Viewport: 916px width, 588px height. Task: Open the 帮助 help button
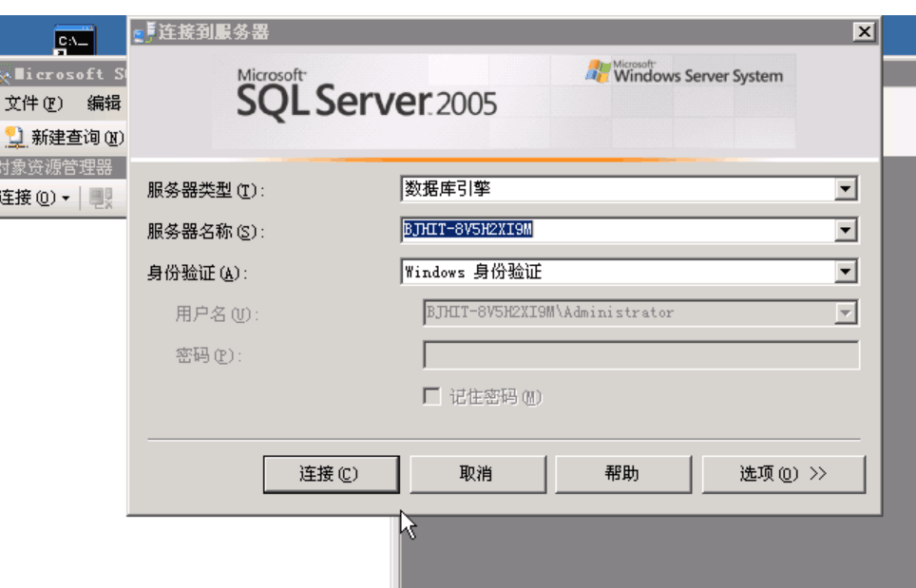coord(622,474)
